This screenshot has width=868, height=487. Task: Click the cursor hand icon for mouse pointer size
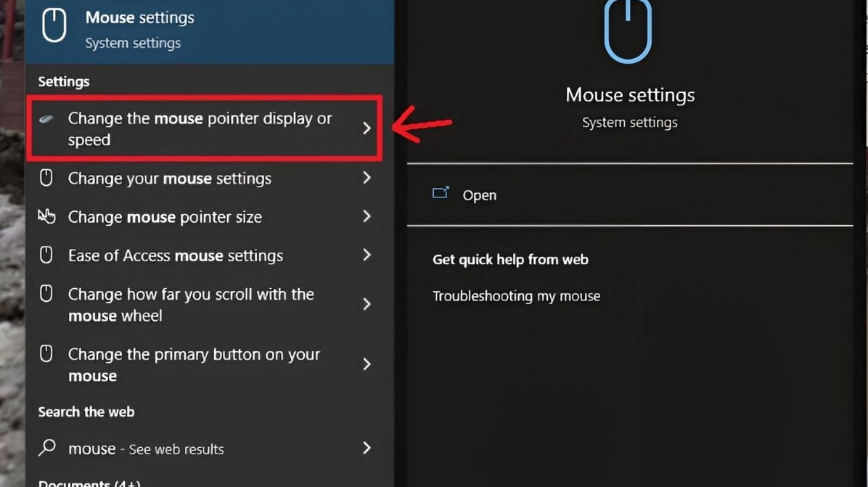pyautogui.click(x=46, y=216)
